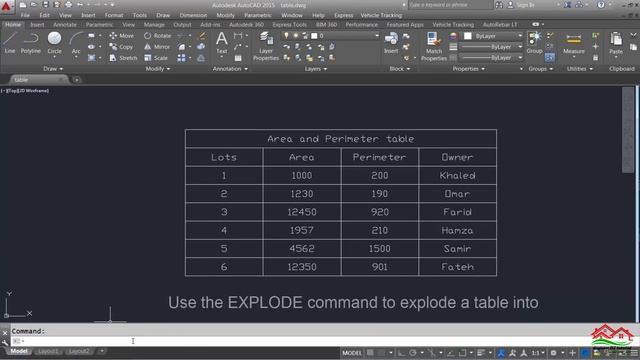Viewport: 640px width, 360px height.
Task: Click the 'Area and Perimeter table' title
Action: tap(341, 139)
